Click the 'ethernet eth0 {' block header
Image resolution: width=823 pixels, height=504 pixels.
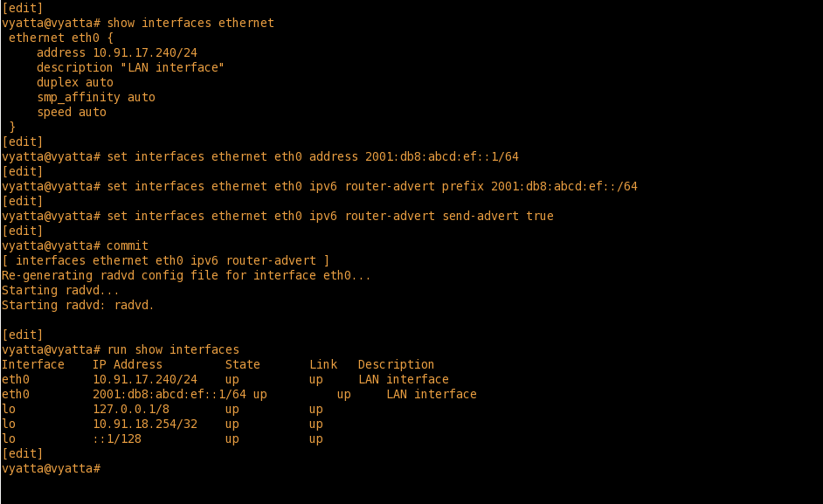(x=60, y=38)
